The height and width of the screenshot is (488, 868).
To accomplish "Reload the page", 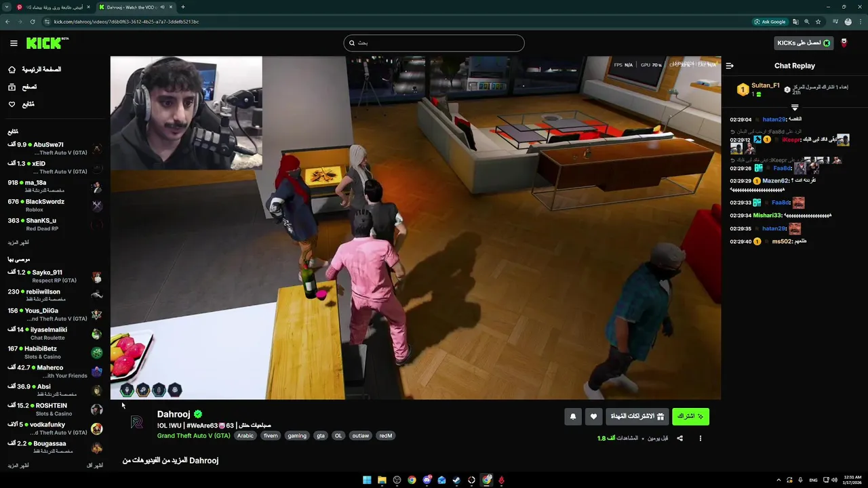I will click(x=32, y=22).
